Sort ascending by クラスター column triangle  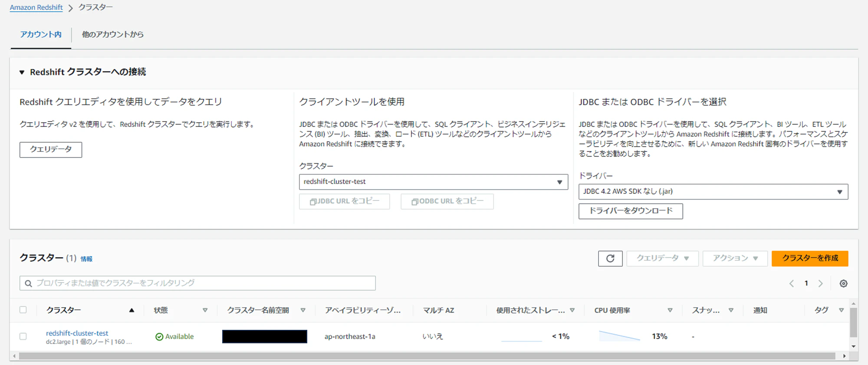132,310
